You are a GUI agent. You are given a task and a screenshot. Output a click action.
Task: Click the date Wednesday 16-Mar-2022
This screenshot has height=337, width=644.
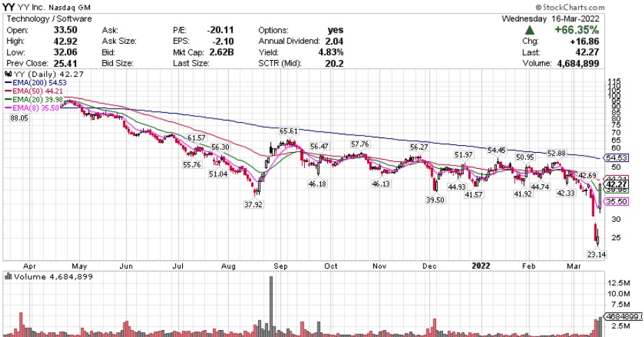coord(551,19)
